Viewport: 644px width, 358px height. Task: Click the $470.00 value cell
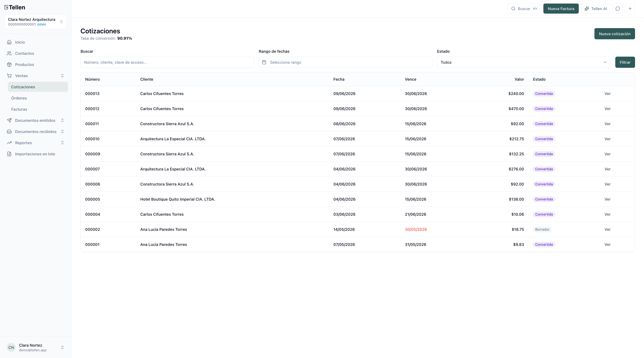tap(516, 109)
